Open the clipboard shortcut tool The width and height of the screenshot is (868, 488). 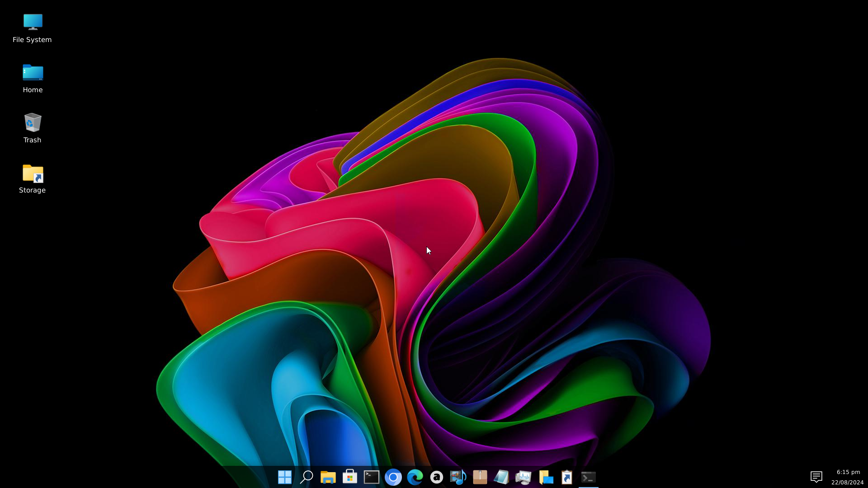[x=566, y=477]
